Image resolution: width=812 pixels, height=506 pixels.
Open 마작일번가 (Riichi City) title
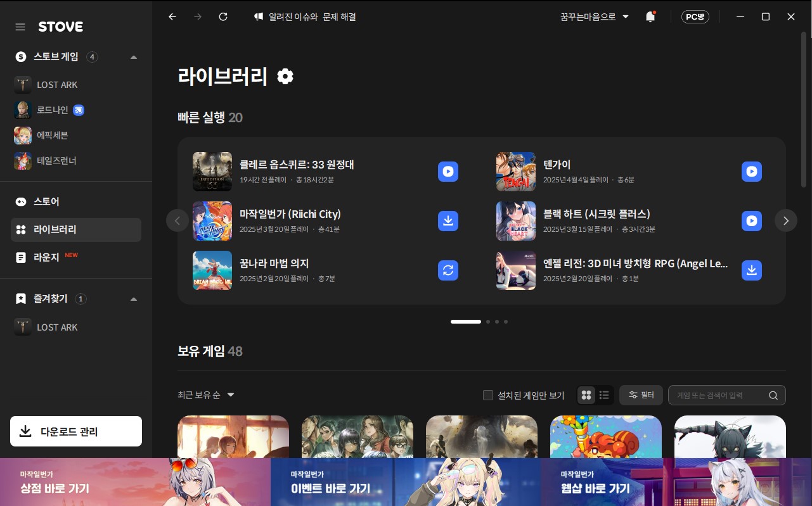290,214
